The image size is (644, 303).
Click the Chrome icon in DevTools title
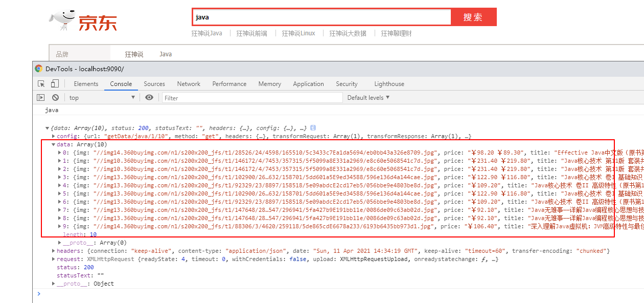[38, 69]
